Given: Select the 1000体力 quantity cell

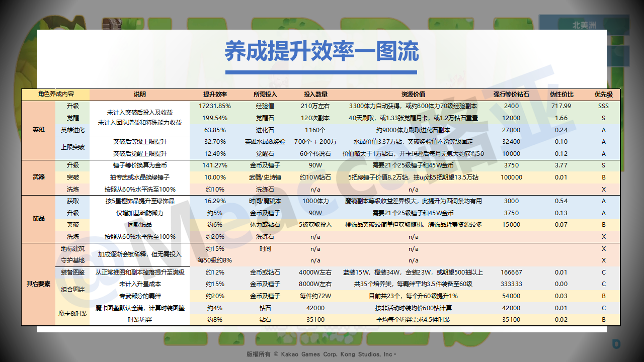Looking at the screenshot, I should pos(315,201).
